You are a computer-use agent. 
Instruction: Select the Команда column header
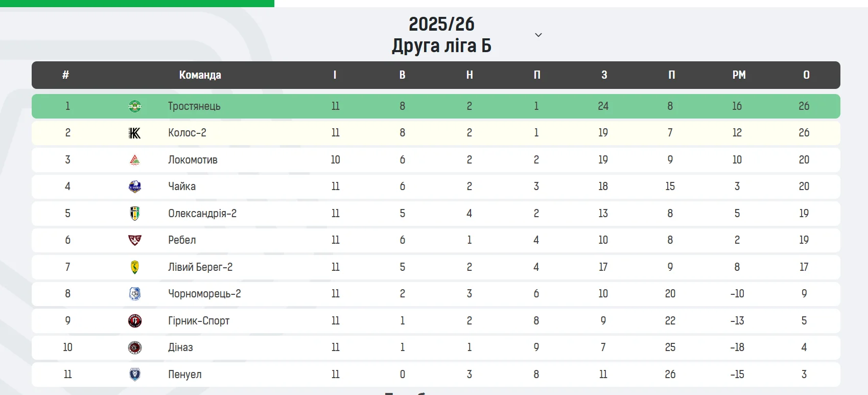pyautogui.click(x=200, y=75)
